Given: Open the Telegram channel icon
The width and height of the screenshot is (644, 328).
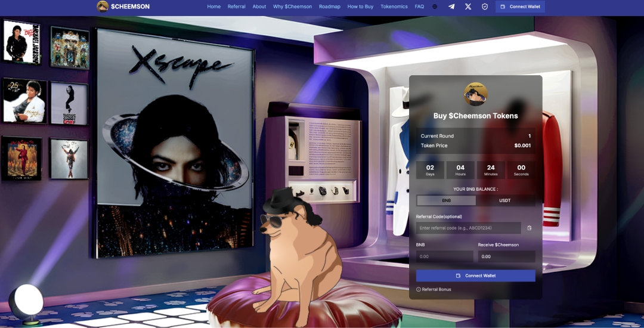Looking at the screenshot, I should pyautogui.click(x=451, y=7).
